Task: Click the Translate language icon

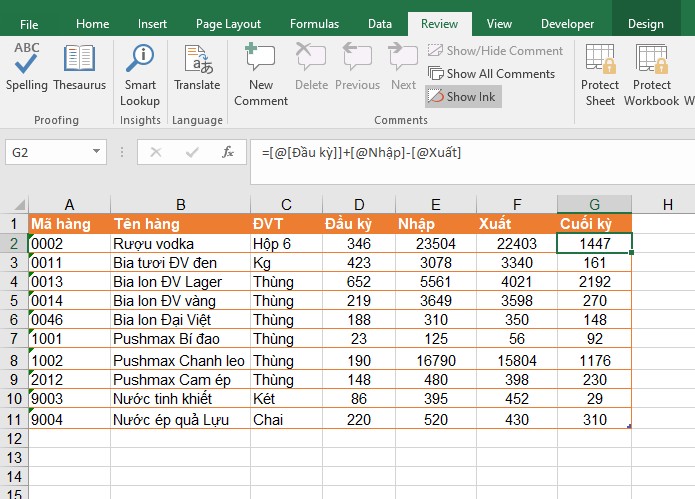Action: coord(197,68)
